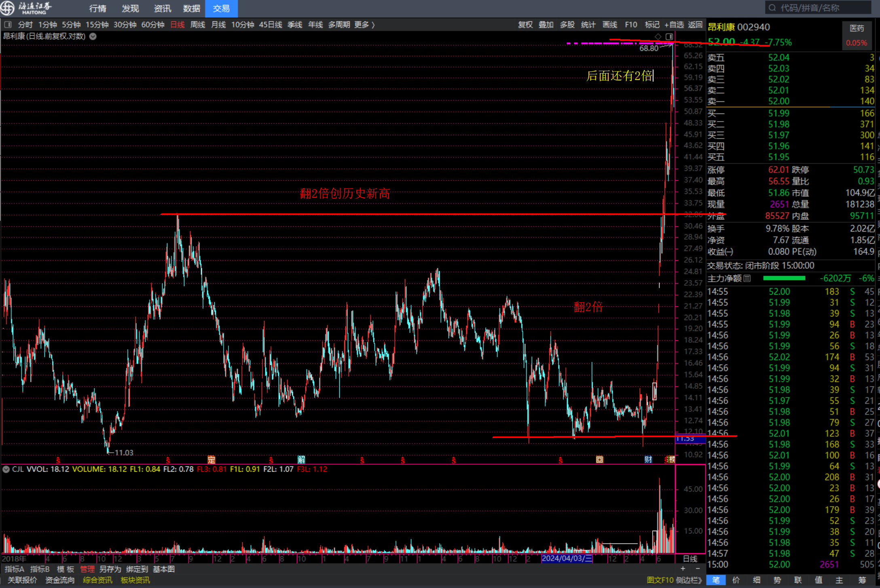880x588 pixels.
Task: Expand the CJL indicator dropdown
Action: tap(6, 469)
